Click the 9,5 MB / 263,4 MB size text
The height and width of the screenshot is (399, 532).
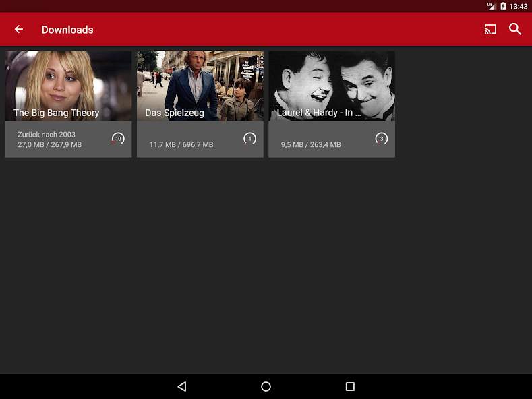click(x=311, y=144)
